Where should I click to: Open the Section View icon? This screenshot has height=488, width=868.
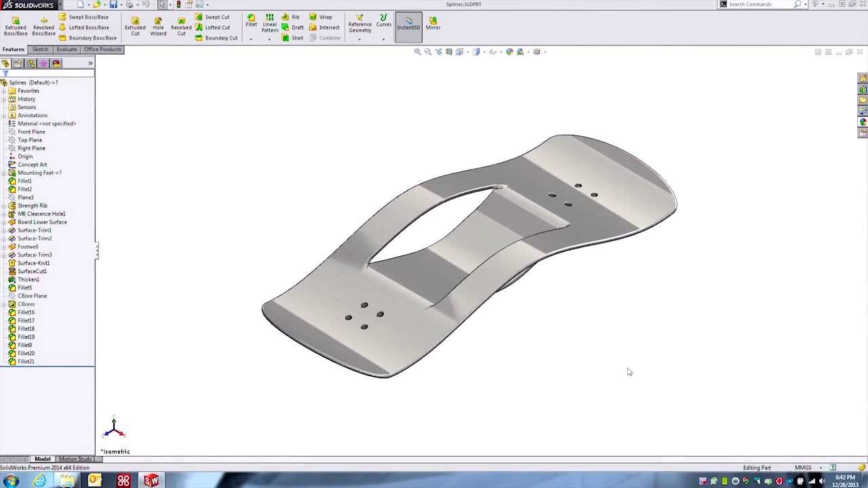click(449, 52)
